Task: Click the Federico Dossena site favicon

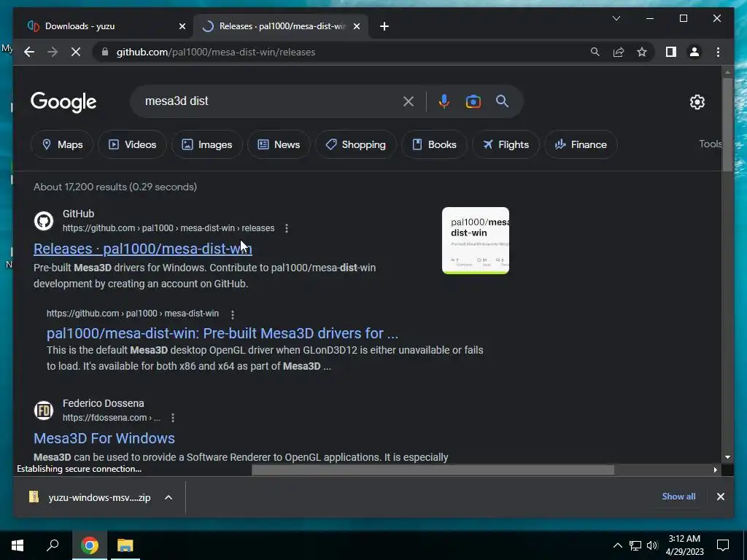Action: [44, 411]
